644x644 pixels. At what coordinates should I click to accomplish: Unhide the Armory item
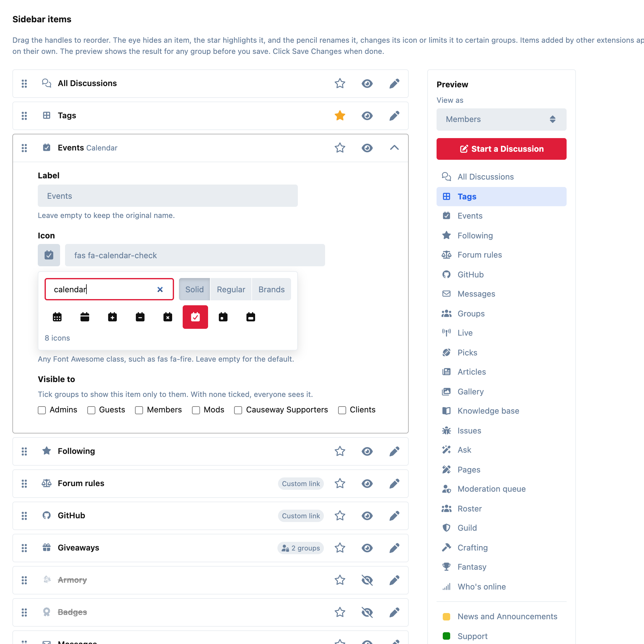pyautogui.click(x=367, y=580)
